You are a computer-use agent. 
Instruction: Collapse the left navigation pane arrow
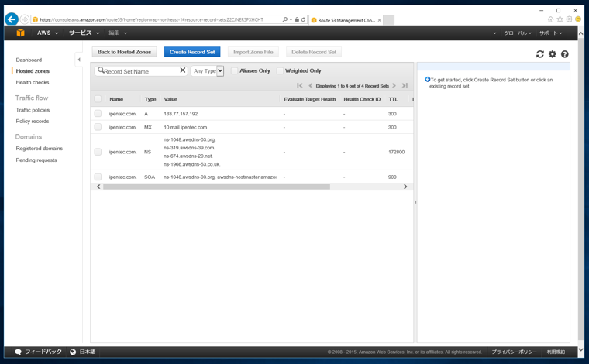[x=79, y=60]
